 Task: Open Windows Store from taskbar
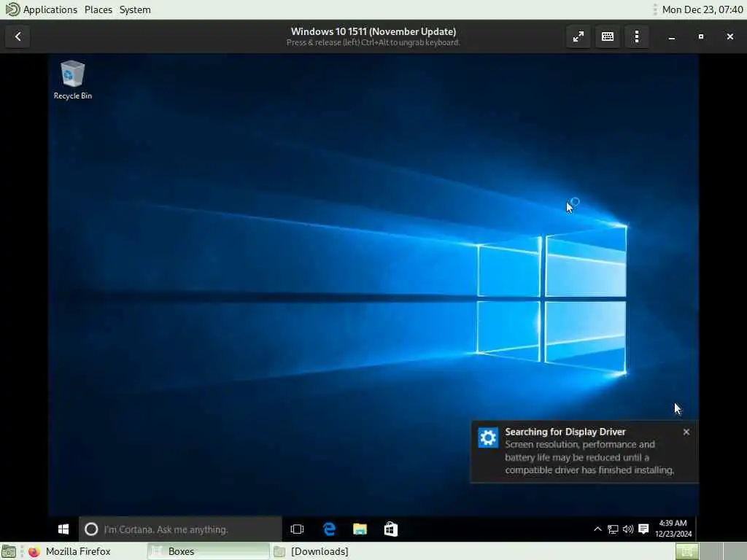(x=391, y=529)
